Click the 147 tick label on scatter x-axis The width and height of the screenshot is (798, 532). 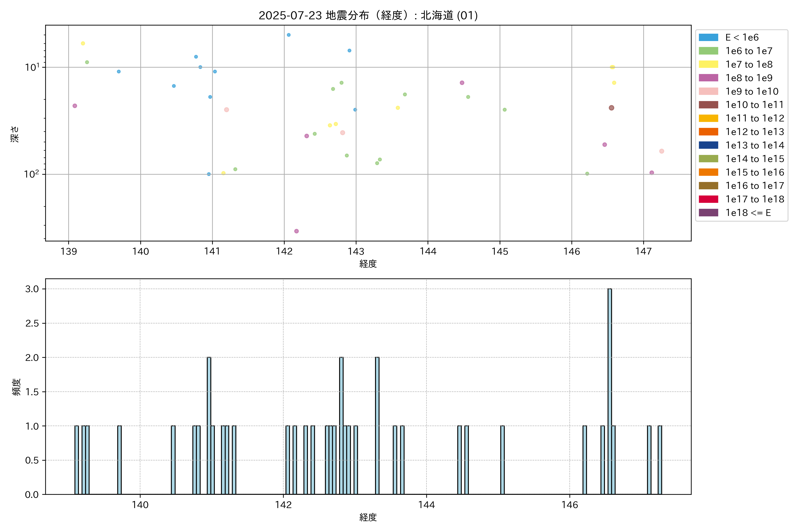(x=643, y=251)
